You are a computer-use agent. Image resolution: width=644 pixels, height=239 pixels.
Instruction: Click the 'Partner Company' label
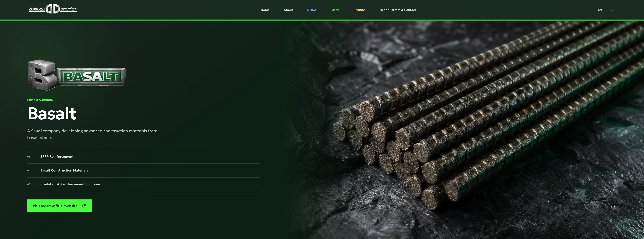tap(40, 100)
